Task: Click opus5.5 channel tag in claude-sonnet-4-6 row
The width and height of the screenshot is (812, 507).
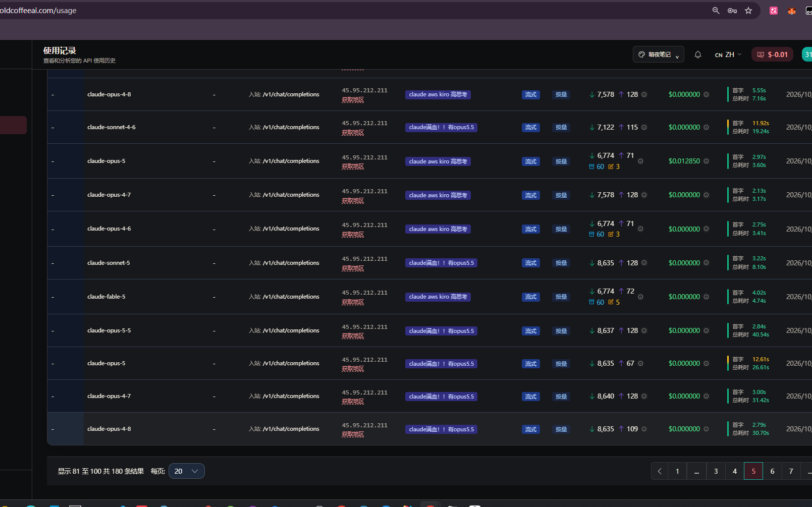Action: [x=441, y=128]
